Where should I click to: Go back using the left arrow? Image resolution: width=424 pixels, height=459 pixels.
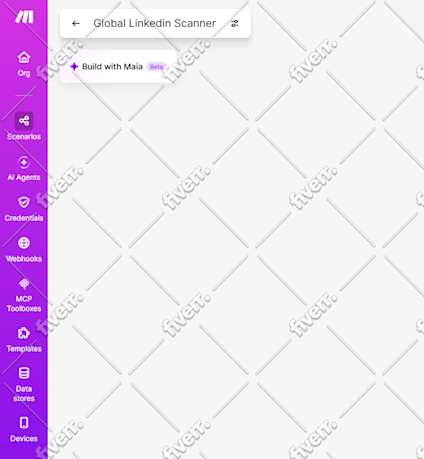coord(76,23)
